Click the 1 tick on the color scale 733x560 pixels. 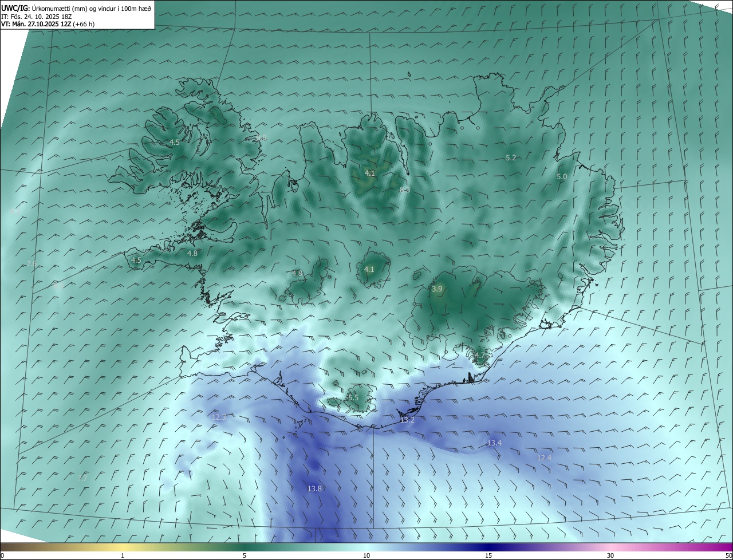click(x=123, y=555)
